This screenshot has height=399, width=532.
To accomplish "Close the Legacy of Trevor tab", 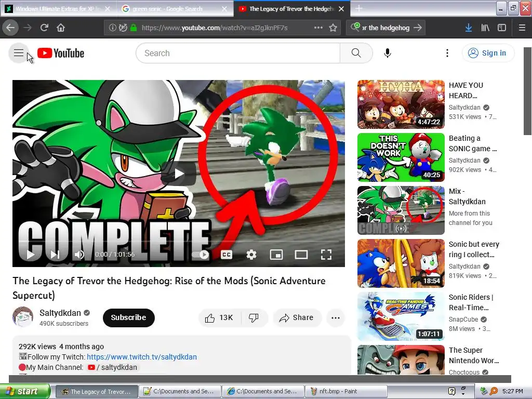I will [342, 9].
